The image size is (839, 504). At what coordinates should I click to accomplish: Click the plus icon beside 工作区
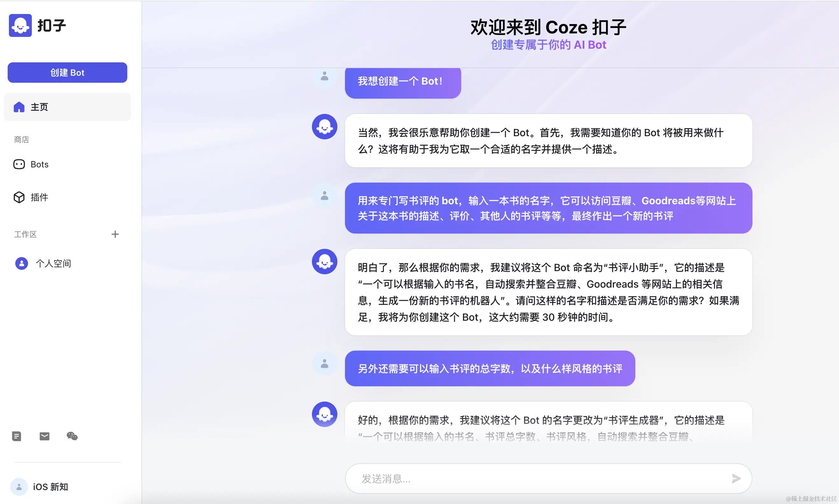pos(115,234)
